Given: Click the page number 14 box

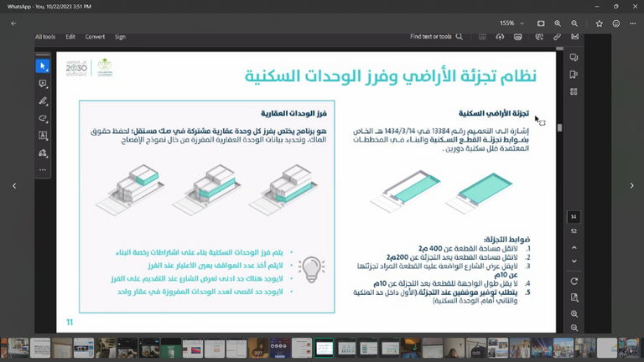Looking at the screenshot, I should 574,217.
